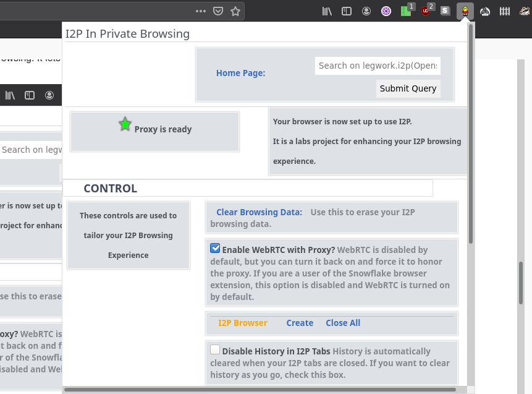Click the Create link
Image resolution: width=532 pixels, height=394 pixels.
[300, 323]
